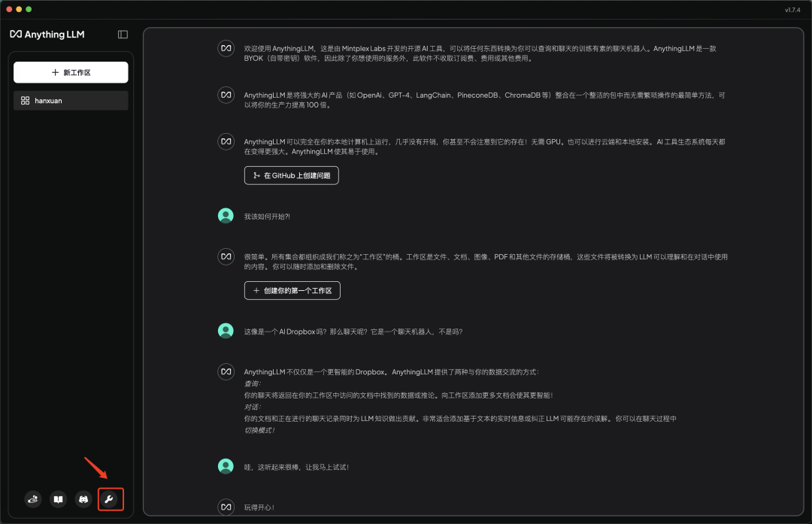
Task: Click bot avatar beside the 无需 GPU message
Action: tap(226, 141)
